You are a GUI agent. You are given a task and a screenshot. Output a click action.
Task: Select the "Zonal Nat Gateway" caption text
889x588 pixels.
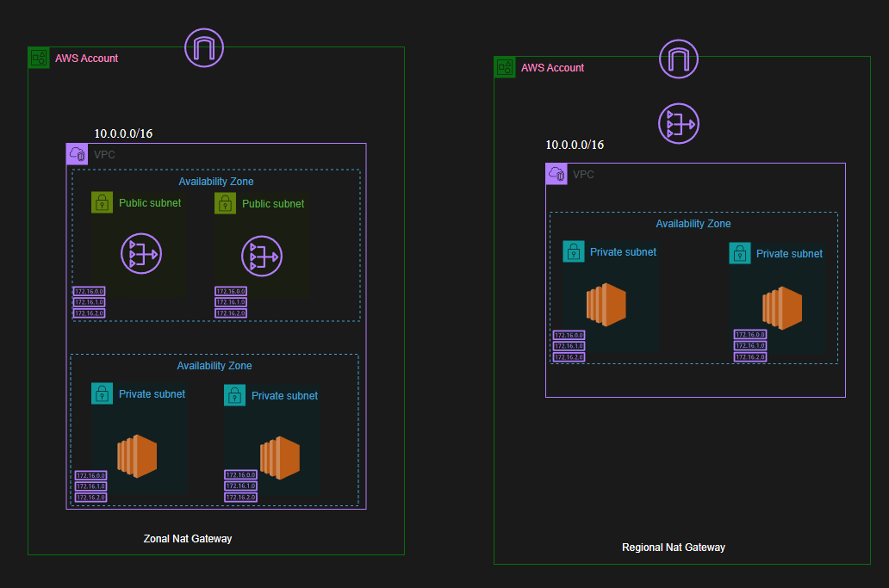(x=188, y=539)
